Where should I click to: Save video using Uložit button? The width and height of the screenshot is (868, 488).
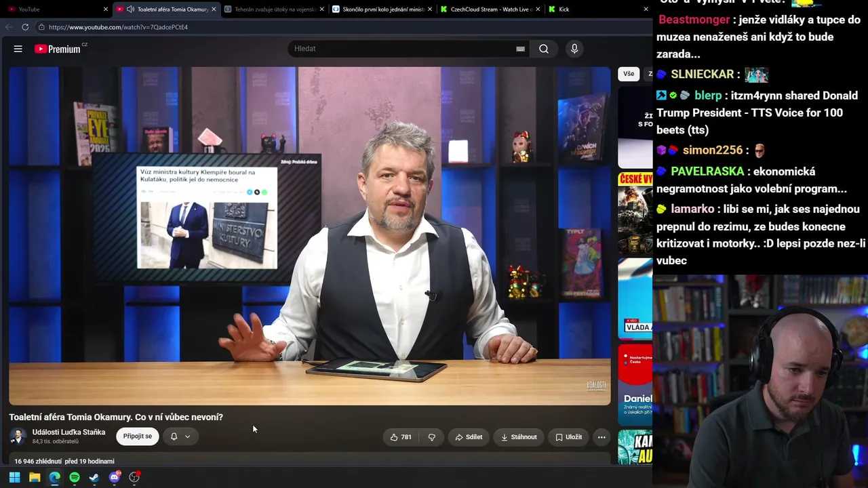pos(568,437)
